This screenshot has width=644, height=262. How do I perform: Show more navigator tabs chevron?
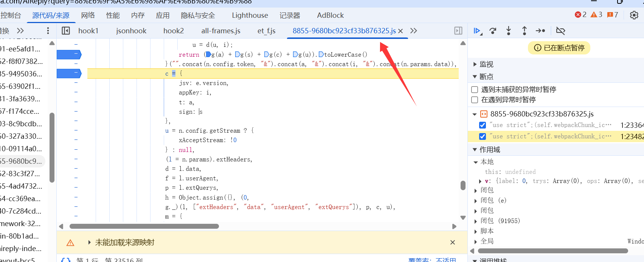20,31
